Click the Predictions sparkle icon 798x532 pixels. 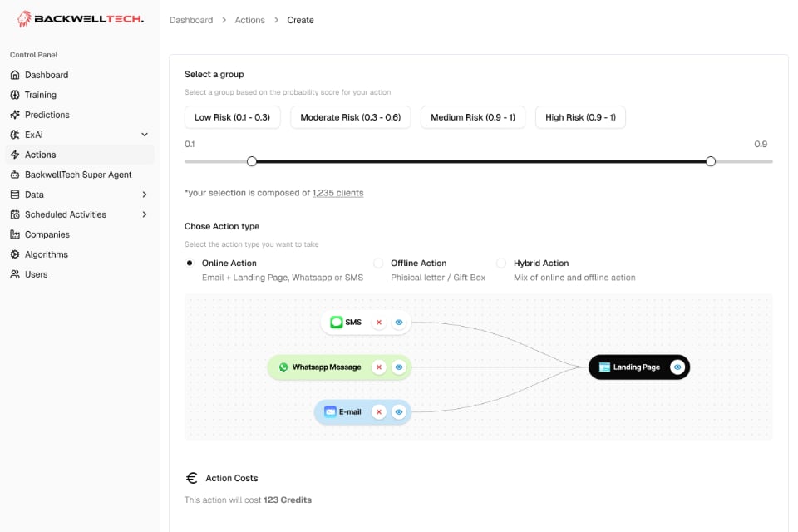pos(15,115)
